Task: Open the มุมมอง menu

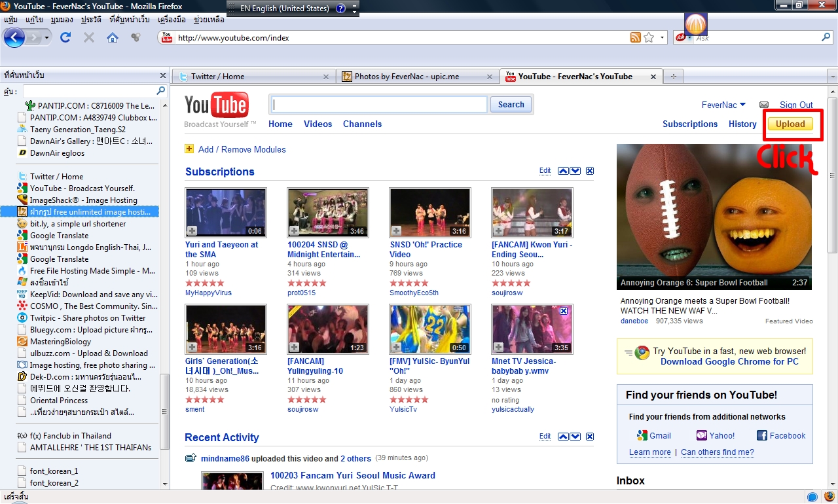Action: (62, 20)
